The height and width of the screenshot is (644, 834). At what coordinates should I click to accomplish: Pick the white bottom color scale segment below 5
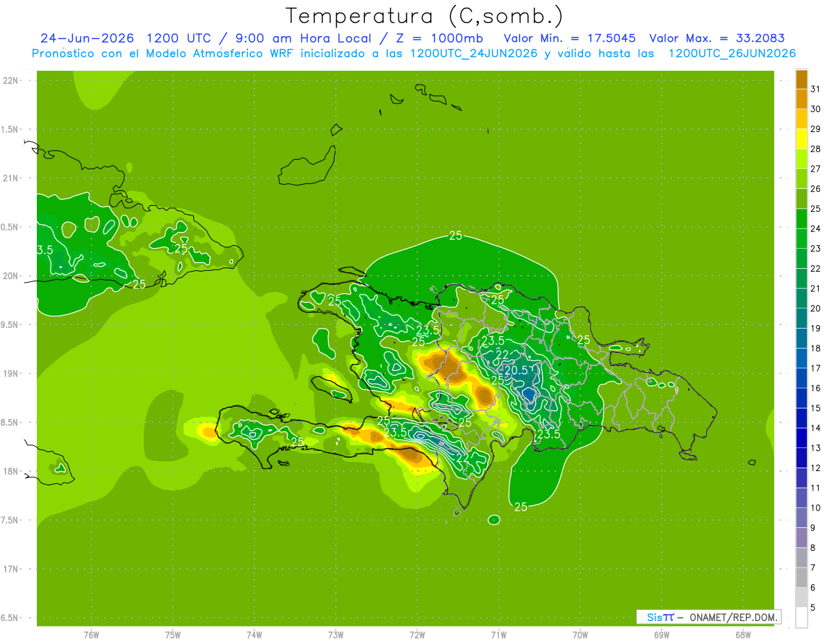click(801, 618)
